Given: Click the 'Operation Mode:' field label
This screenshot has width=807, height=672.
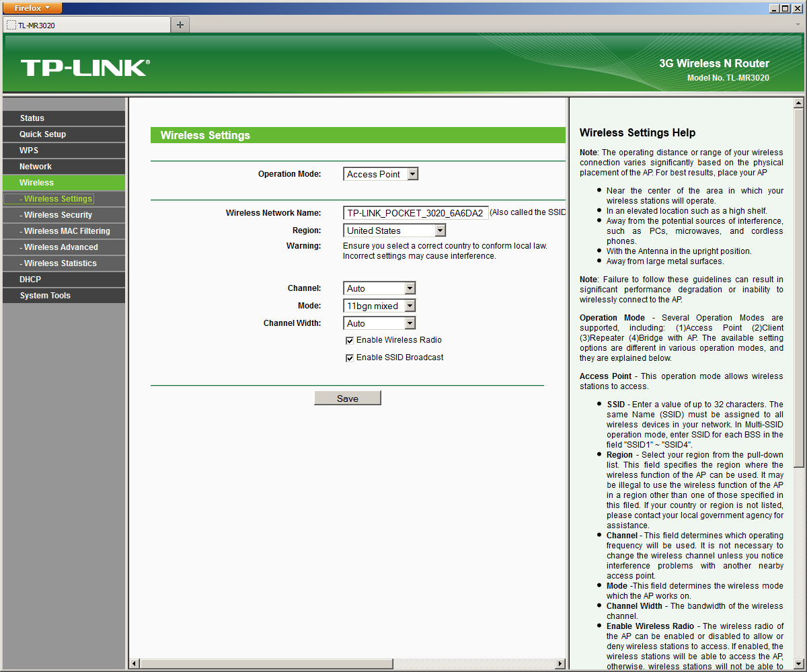Looking at the screenshot, I should (x=290, y=174).
